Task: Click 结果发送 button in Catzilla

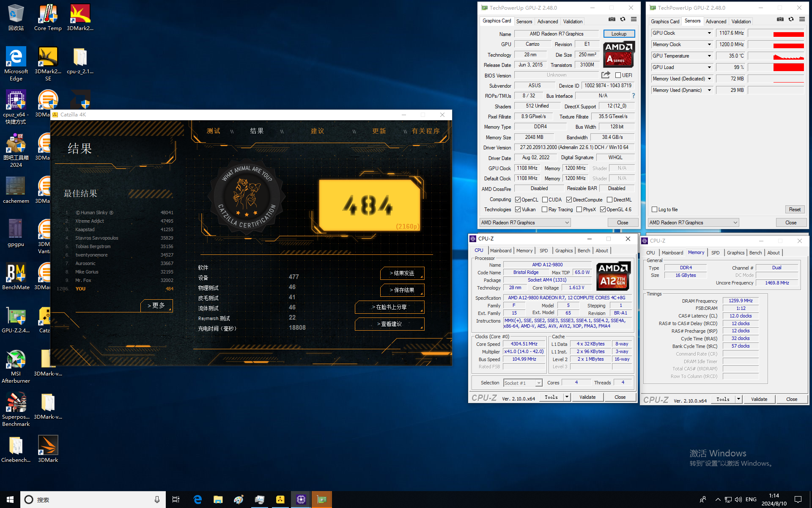Action: (402, 273)
